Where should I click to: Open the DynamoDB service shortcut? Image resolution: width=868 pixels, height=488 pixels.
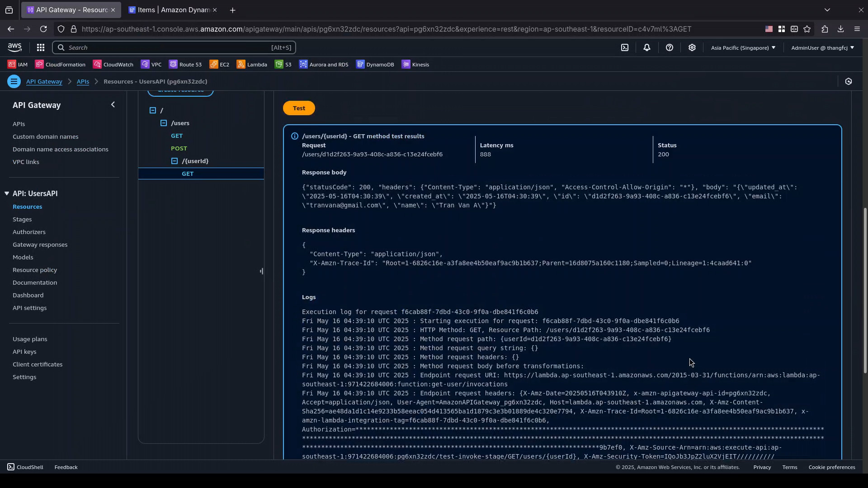375,65
